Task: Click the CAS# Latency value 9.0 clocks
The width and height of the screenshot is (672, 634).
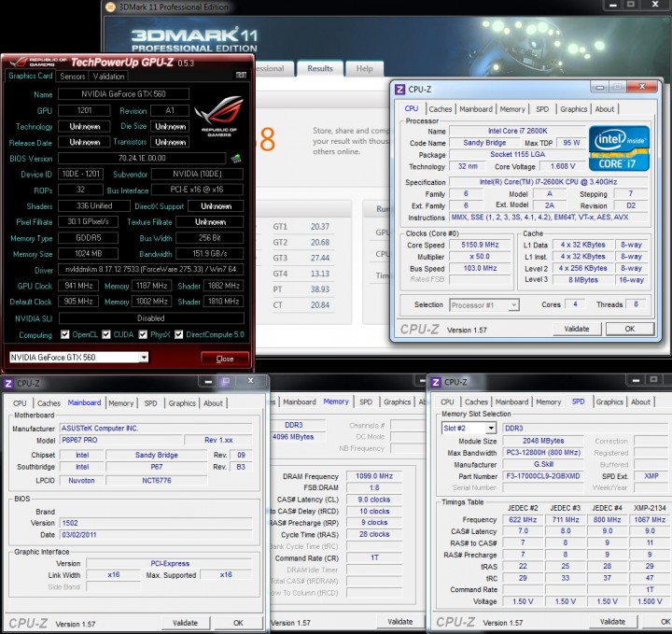Action: click(374, 500)
